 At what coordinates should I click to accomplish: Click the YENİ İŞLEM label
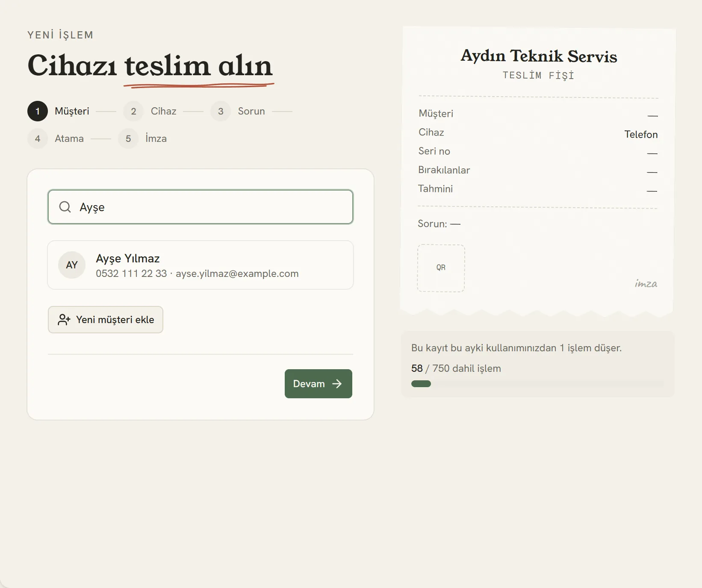[x=60, y=35]
